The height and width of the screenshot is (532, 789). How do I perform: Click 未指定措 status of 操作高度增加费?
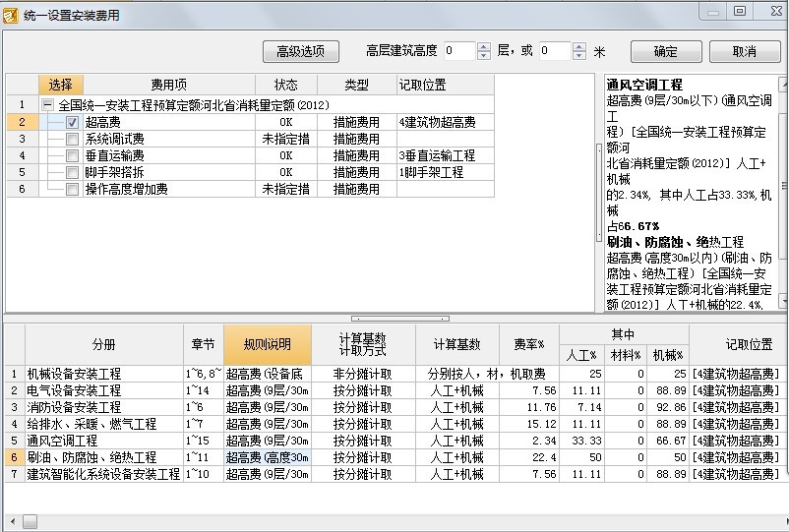tap(286, 189)
